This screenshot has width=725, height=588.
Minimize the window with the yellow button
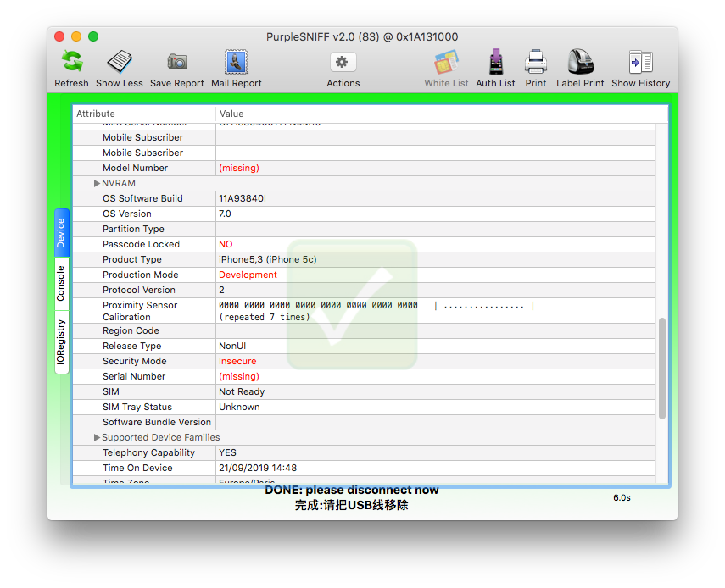coord(76,36)
